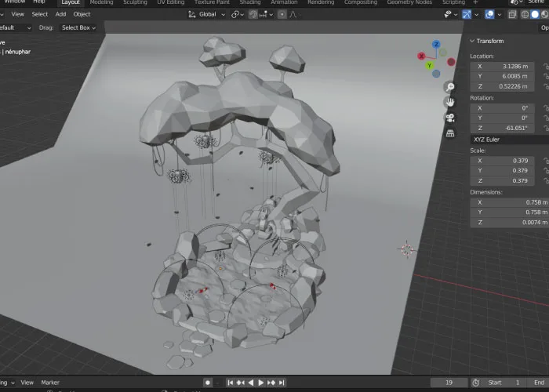Open the Object menu

[82, 14]
